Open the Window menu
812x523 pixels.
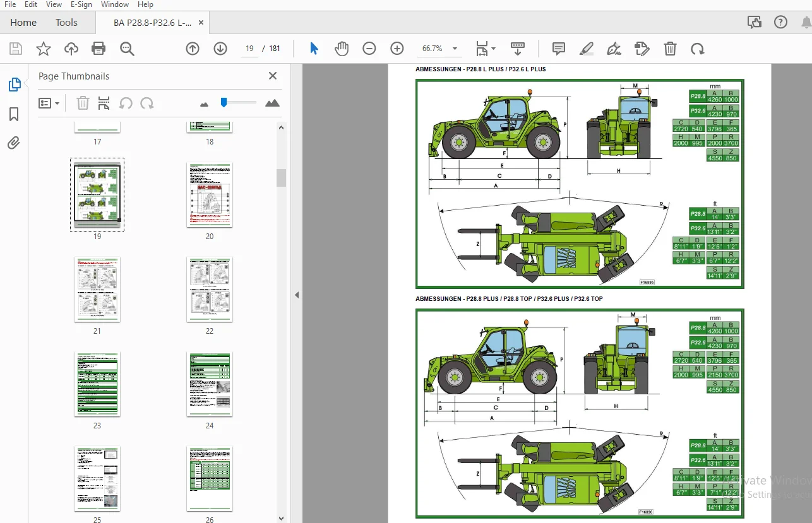[115, 4]
